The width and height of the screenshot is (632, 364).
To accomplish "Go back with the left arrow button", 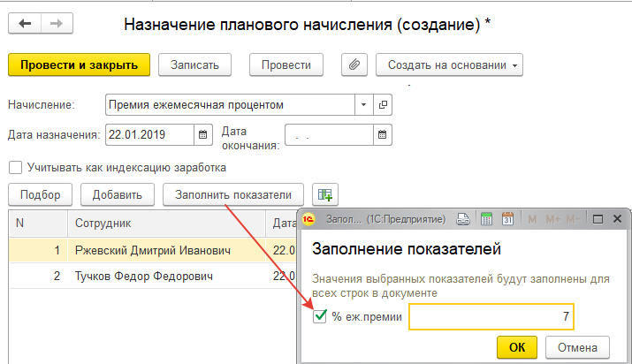I will tap(25, 23).
